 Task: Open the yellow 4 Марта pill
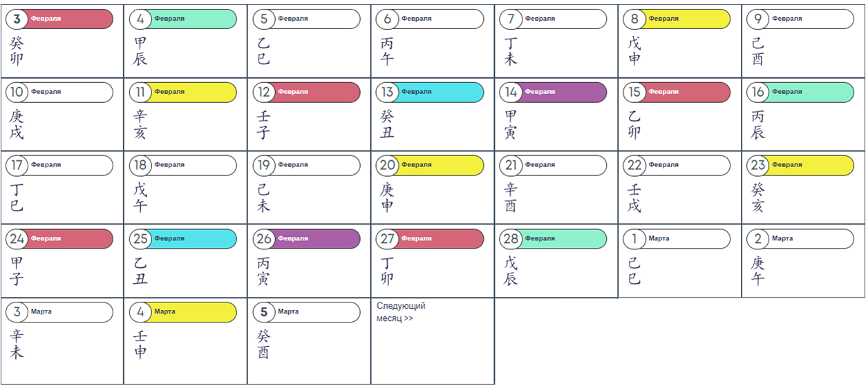[x=183, y=312]
